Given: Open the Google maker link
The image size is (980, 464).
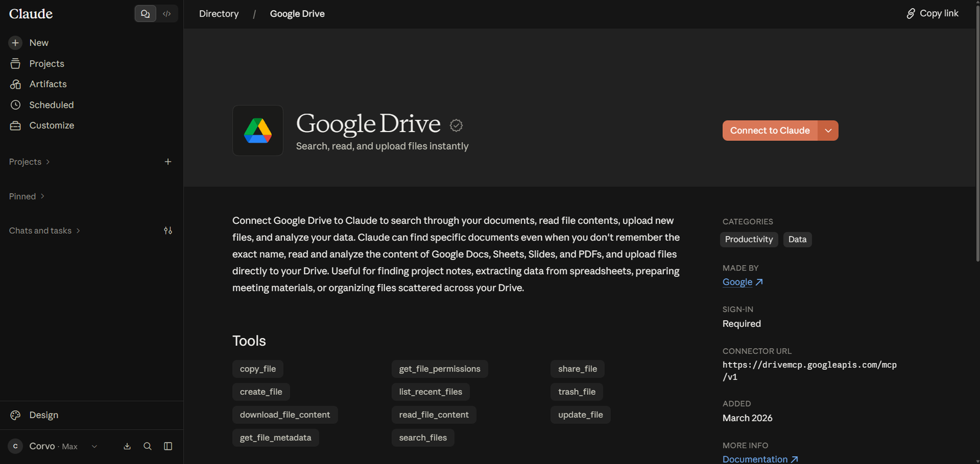Looking at the screenshot, I should (x=742, y=282).
